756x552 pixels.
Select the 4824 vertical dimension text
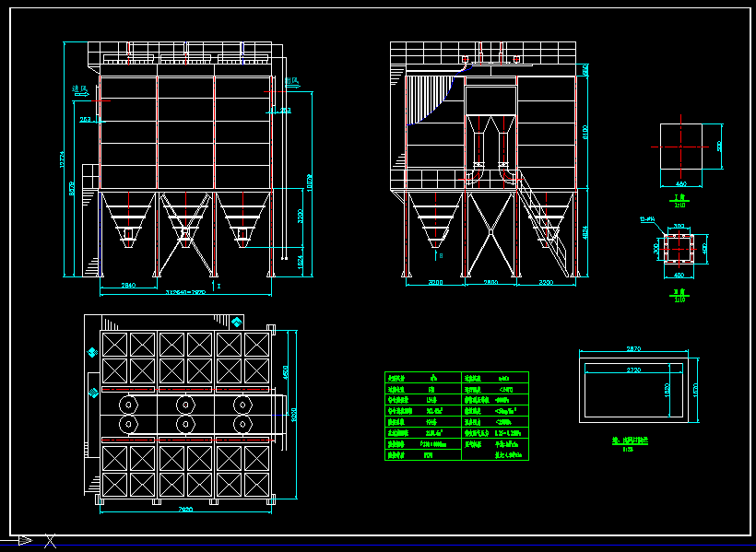click(585, 232)
